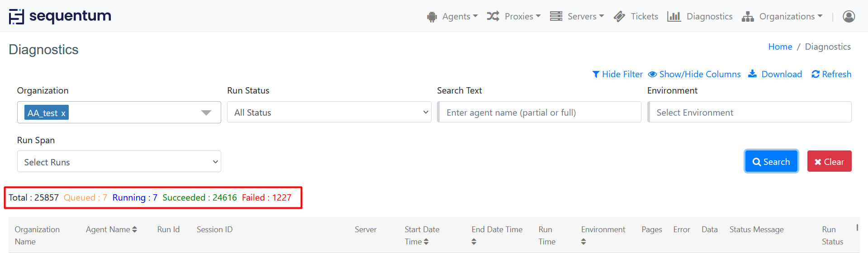868x253 pixels.
Task: Click the Download icon
Action: pos(752,74)
